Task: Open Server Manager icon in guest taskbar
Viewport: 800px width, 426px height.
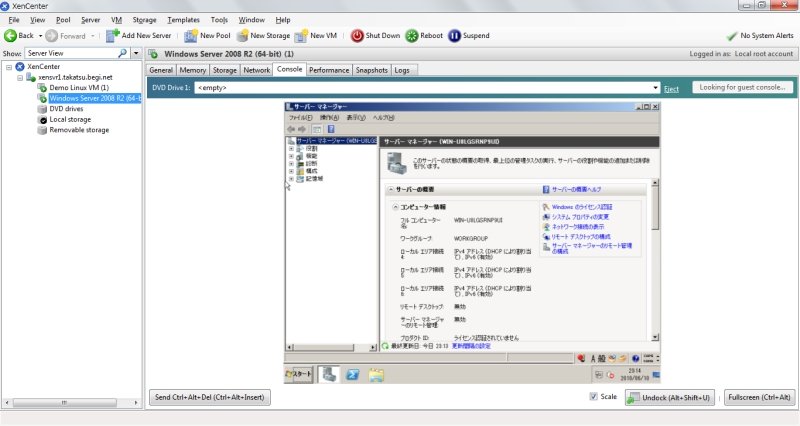Action: (329, 374)
